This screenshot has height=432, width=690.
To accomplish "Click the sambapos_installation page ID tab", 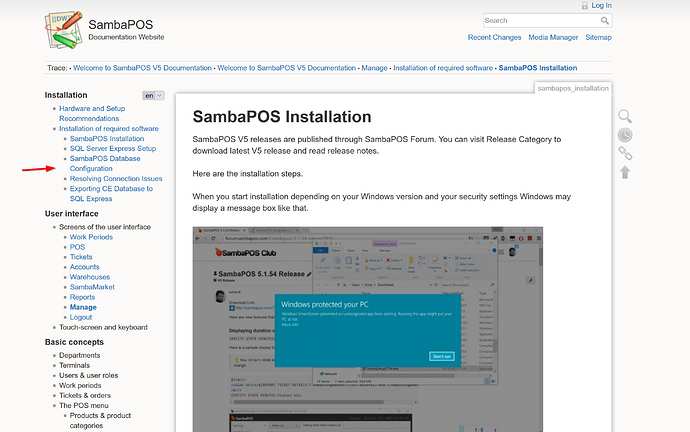I will (x=573, y=88).
